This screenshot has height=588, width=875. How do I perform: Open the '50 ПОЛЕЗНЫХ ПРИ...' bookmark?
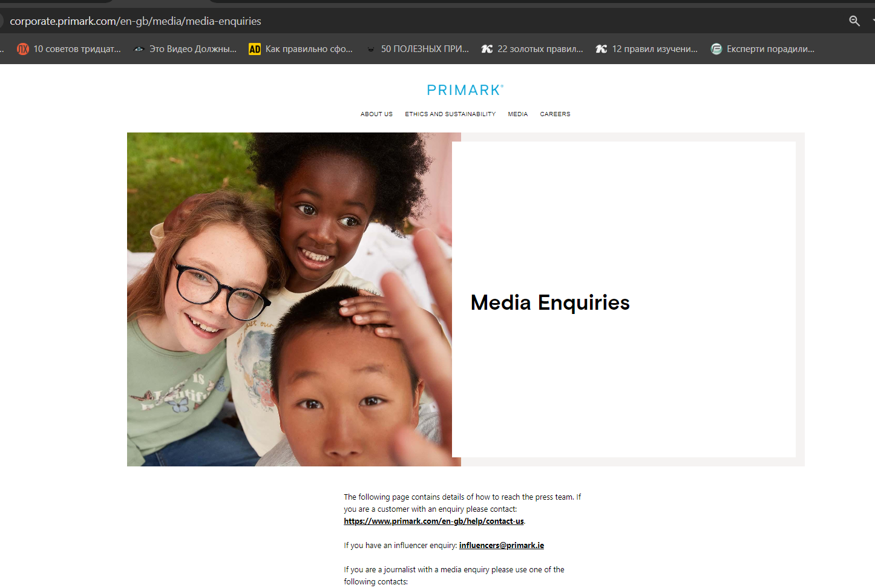coord(418,49)
